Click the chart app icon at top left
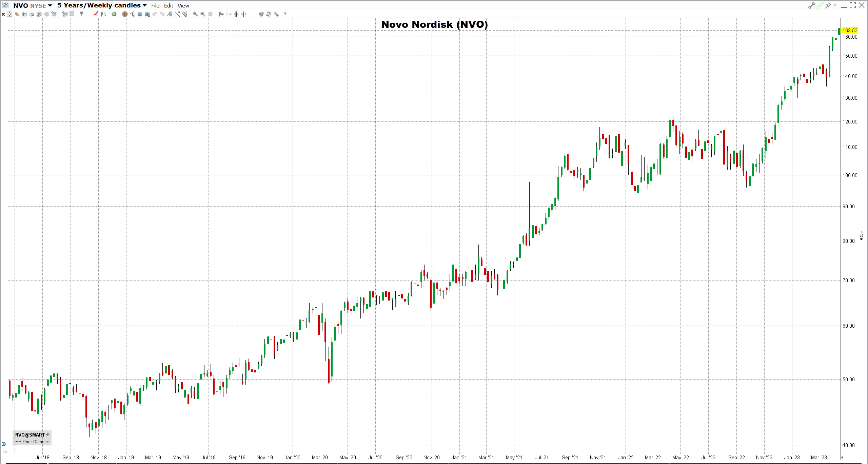Viewport: 868px width, 464px height. point(5,5)
